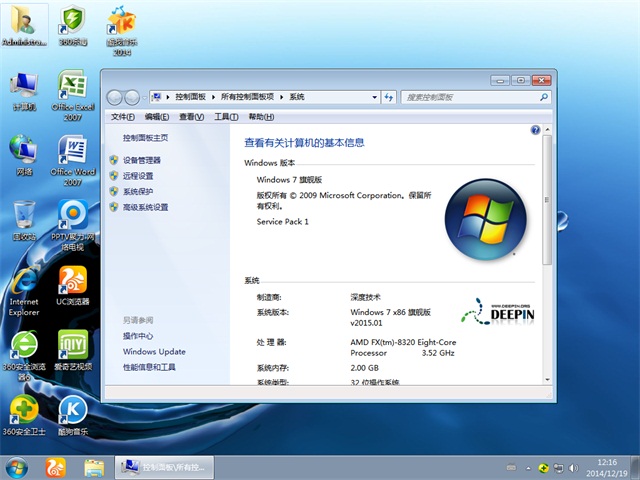Open Office Word 2007 desktop shortcut

tap(72, 155)
